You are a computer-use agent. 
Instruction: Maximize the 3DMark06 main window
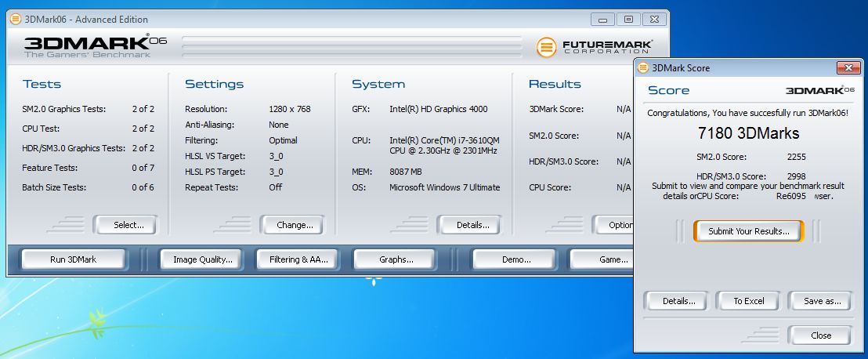[628, 20]
